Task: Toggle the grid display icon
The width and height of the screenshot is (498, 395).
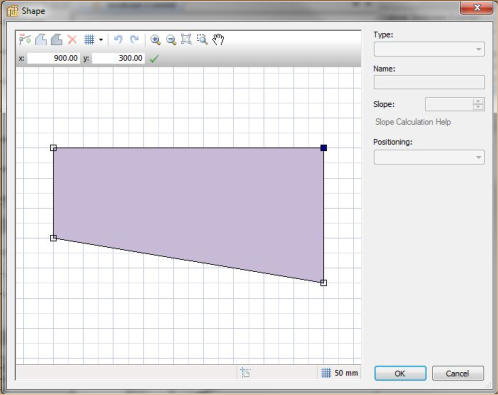Action: [x=89, y=40]
